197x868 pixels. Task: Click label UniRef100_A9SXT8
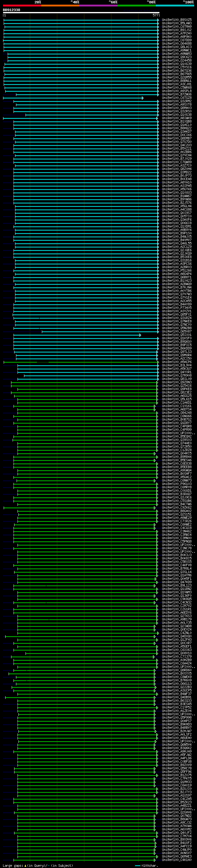click(x=176, y=104)
